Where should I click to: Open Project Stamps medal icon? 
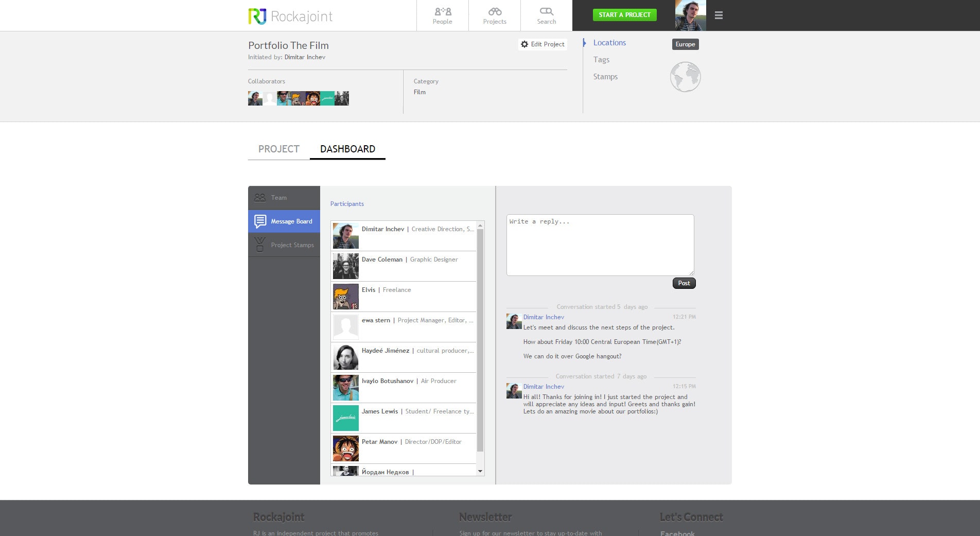click(x=260, y=245)
